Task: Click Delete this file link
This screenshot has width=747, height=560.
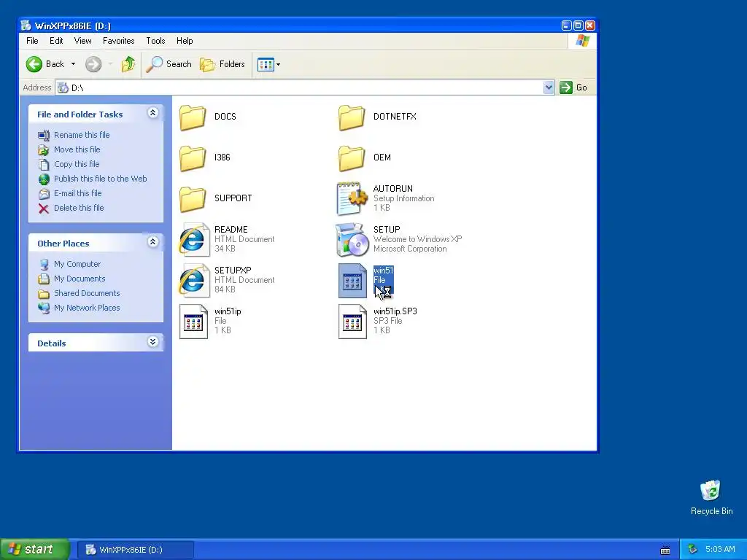Action: point(79,208)
